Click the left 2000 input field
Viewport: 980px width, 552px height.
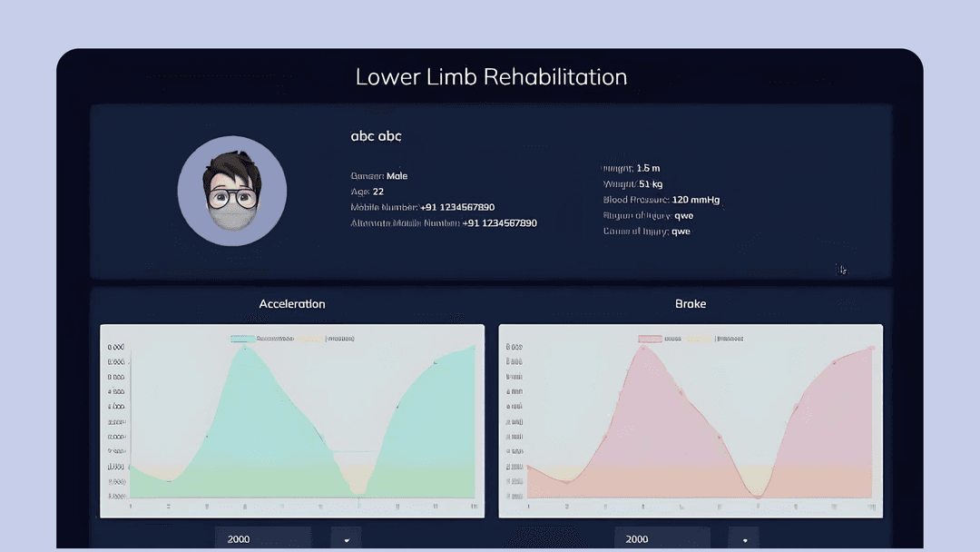pos(262,538)
